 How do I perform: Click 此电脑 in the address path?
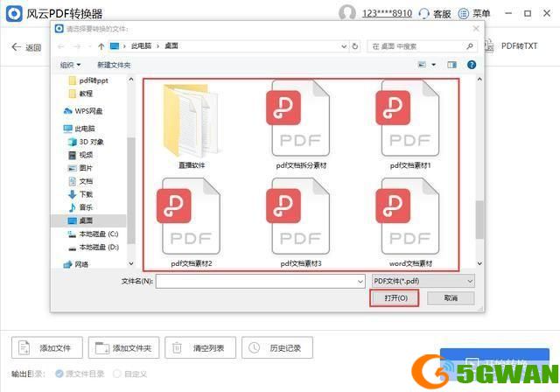tap(142, 46)
